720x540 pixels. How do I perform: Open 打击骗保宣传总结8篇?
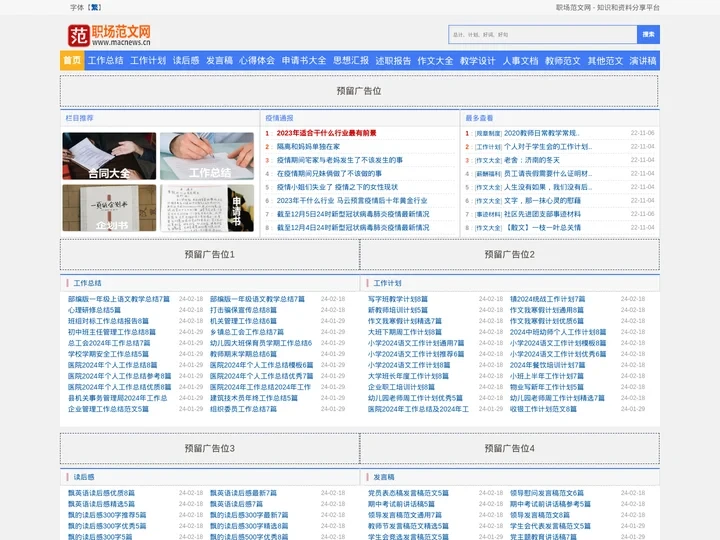click(x=243, y=310)
